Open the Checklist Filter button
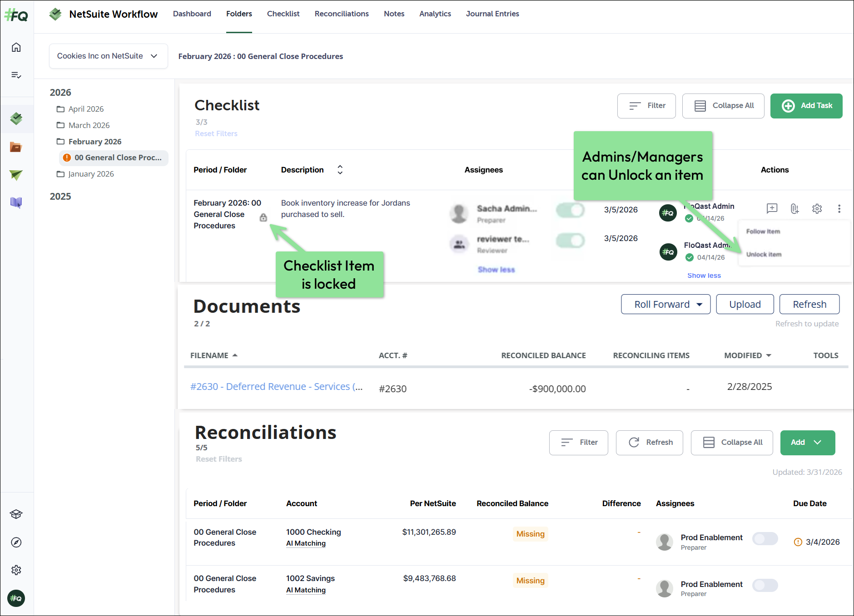 point(646,106)
